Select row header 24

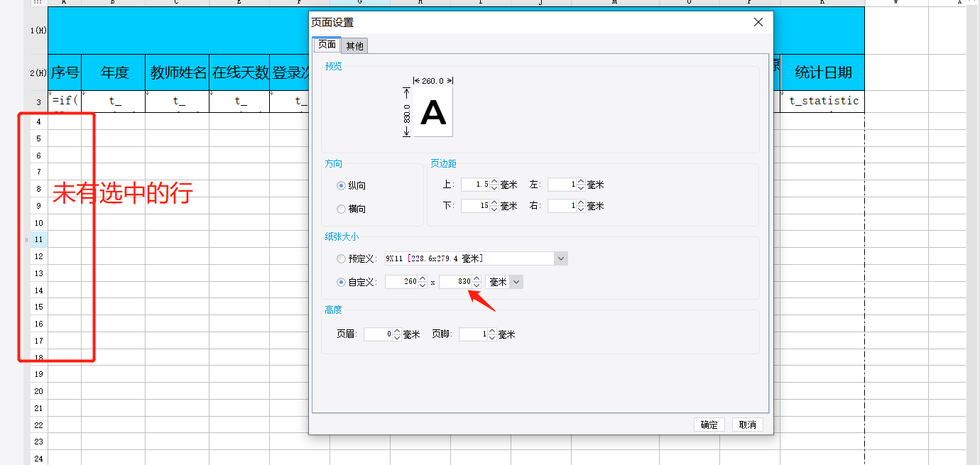(x=38, y=459)
